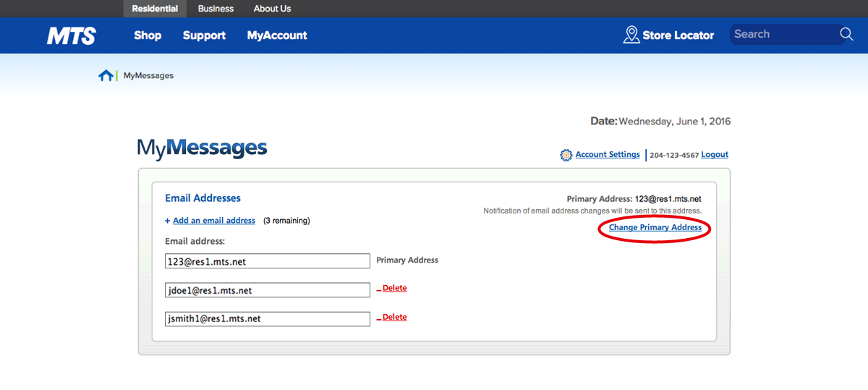The height and width of the screenshot is (390, 868).
Task: Click the home icon in breadcrumb
Action: click(106, 75)
